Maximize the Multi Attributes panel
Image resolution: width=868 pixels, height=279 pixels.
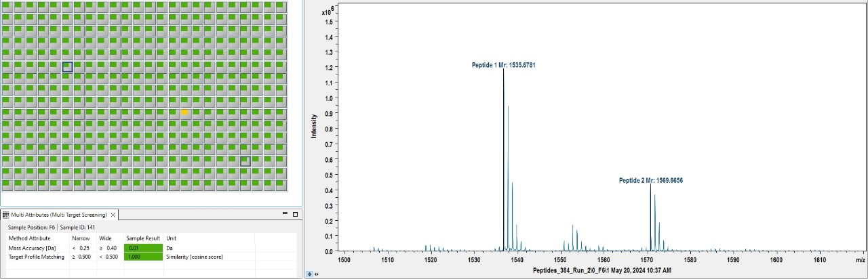295,215
